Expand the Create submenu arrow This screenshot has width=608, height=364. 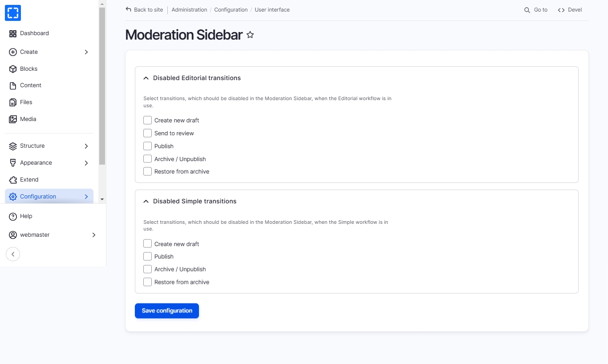[x=86, y=52]
